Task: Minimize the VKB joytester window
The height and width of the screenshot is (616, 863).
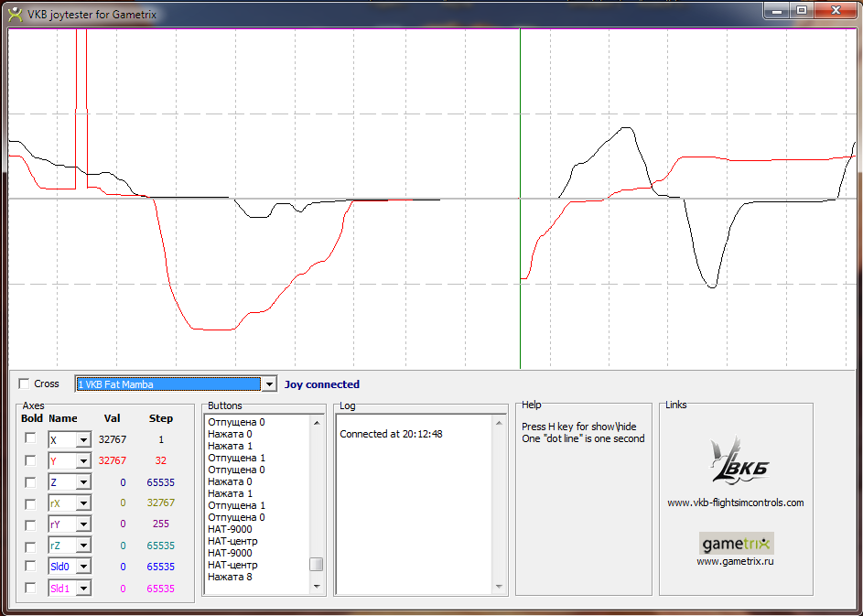Action: click(x=777, y=10)
